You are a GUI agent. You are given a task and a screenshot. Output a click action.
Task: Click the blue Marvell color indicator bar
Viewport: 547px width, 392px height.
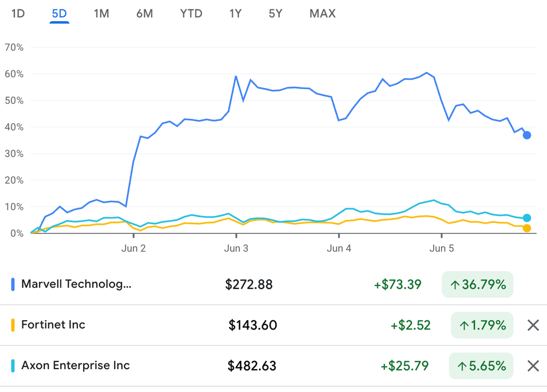(x=13, y=284)
